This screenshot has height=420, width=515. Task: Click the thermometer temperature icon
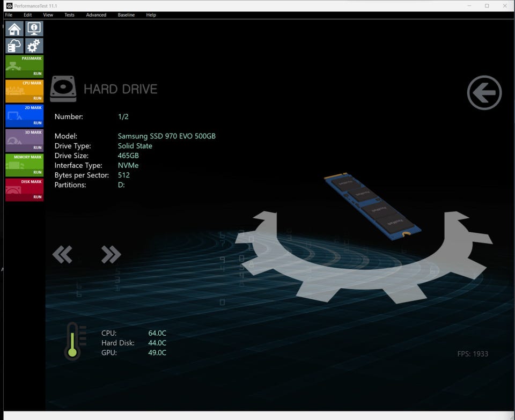pos(75,341)
